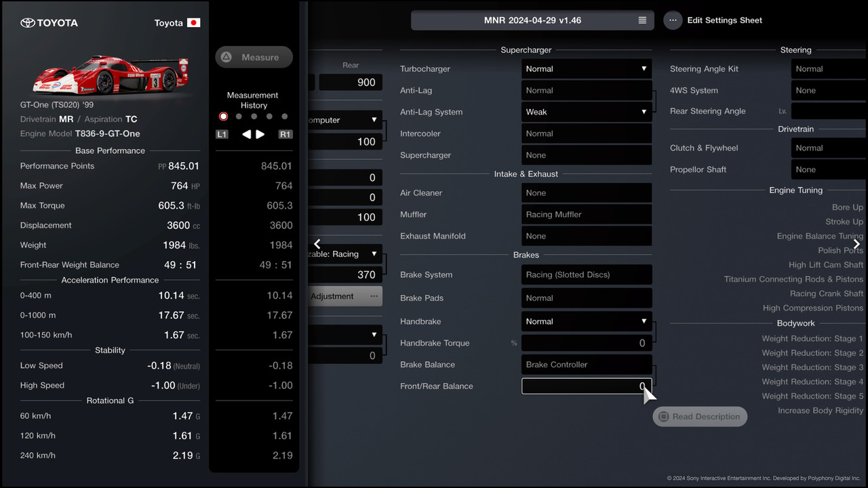Select the fourth measurement history dot
Viewport: 868px width, 488px height.
click(269, 117)
